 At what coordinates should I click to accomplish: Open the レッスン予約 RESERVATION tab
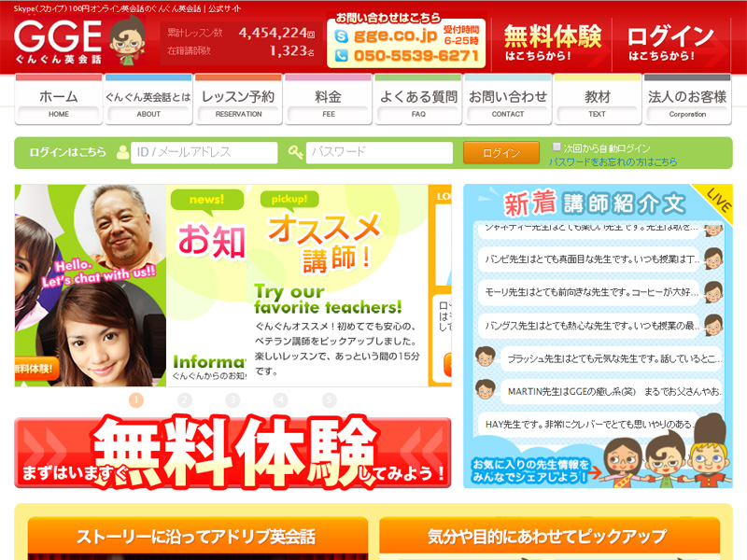coord(238,100)
